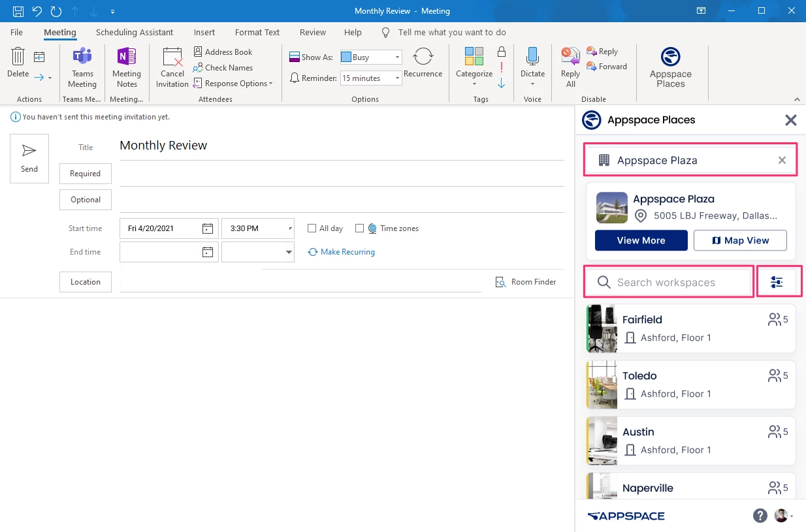The height and width of the screenshot is (532, 806).
Task: Send the meeting invitation
Action: coord(29,159)
